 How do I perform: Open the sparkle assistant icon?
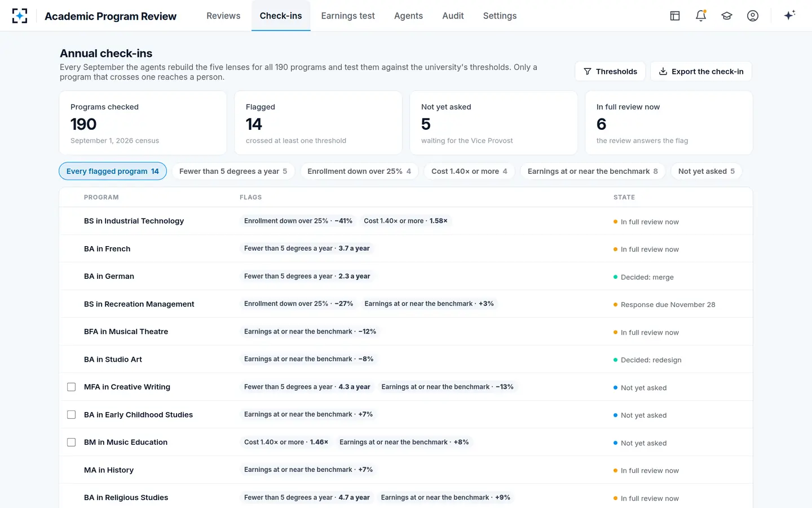(x=789, y=16)
